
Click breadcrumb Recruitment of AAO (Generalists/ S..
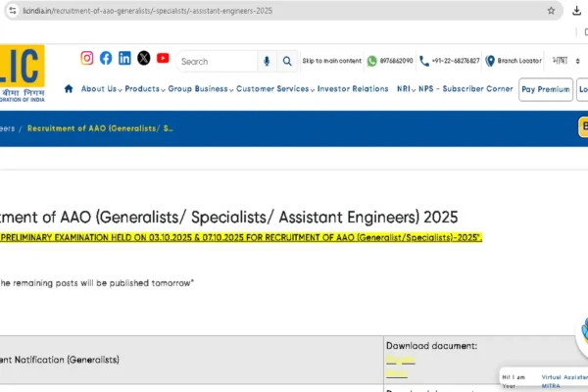click(x=100, y=128)
